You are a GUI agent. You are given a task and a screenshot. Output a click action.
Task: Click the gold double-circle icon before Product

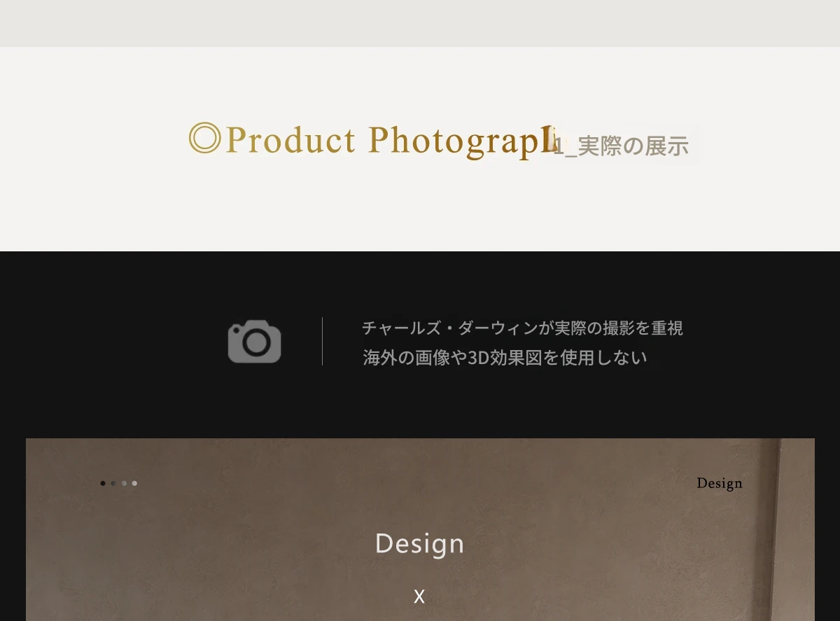pos(205,138)
